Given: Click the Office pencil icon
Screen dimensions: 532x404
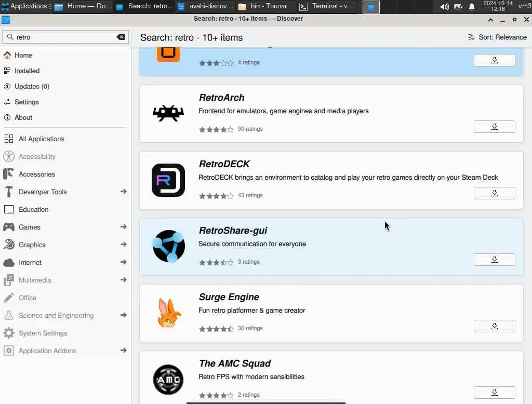Looking at the screenshot, I should coord(9,298).
